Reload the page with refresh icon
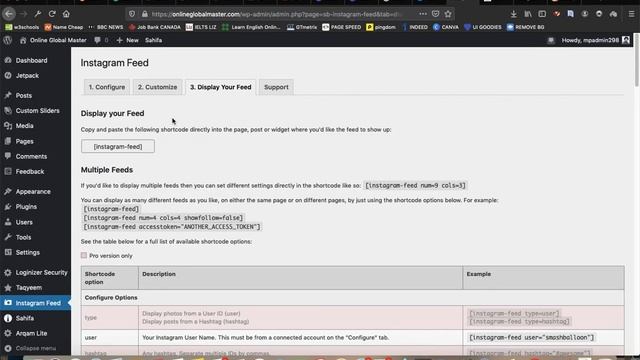Screen dimensions: 640x360 [52, 14]
